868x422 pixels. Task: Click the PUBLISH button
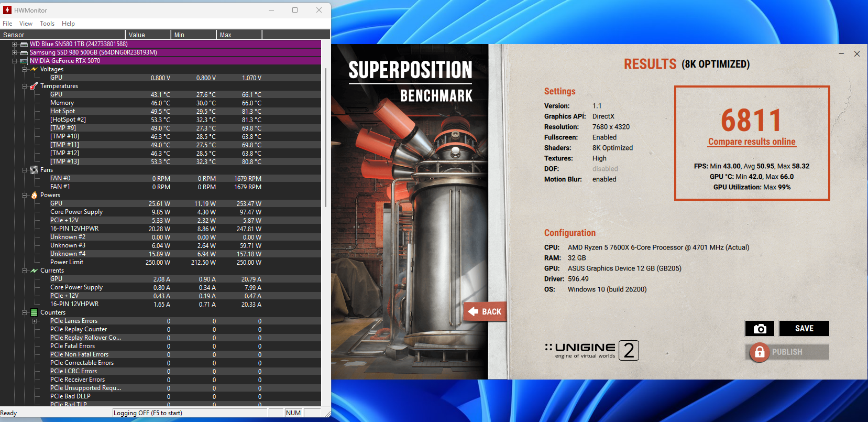click(x=787, y=352)
